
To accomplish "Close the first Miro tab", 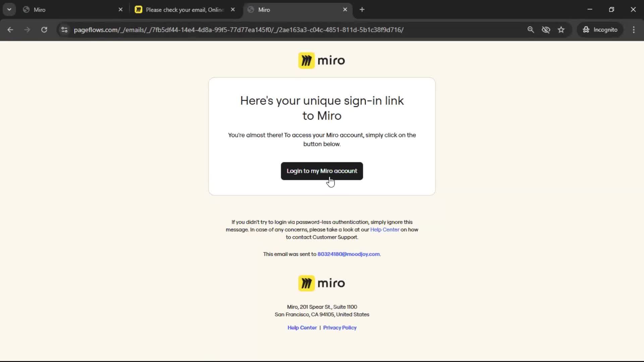I will coord(120,10).
